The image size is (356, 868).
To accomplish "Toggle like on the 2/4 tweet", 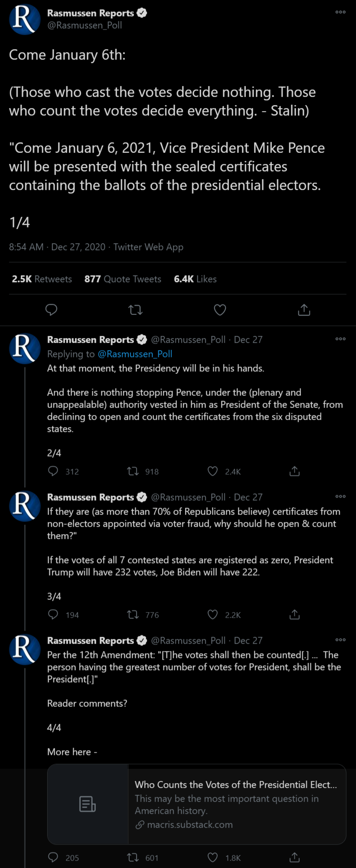I will (212, 471).
